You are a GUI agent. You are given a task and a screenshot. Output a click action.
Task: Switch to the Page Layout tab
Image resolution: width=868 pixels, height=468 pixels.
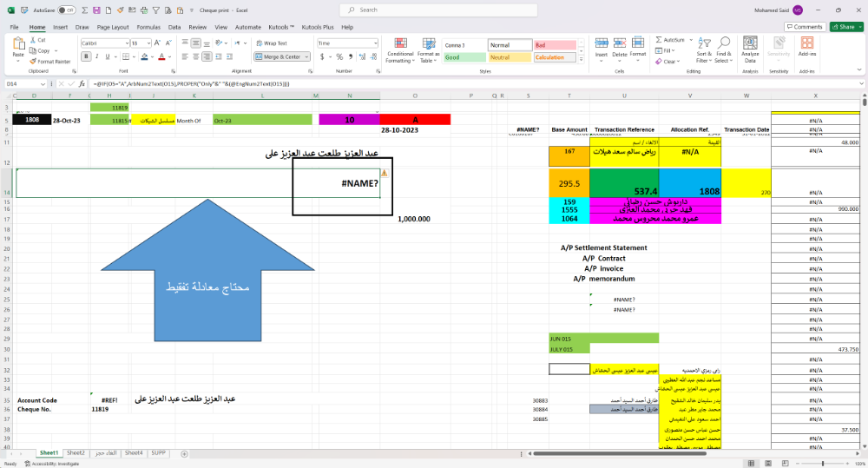[x=113, y=27]
